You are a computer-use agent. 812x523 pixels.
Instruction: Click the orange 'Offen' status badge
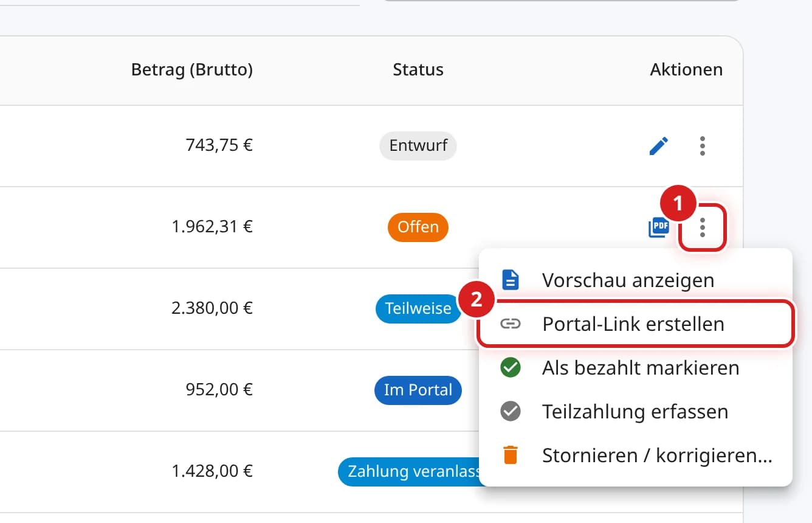pos(418,227)
